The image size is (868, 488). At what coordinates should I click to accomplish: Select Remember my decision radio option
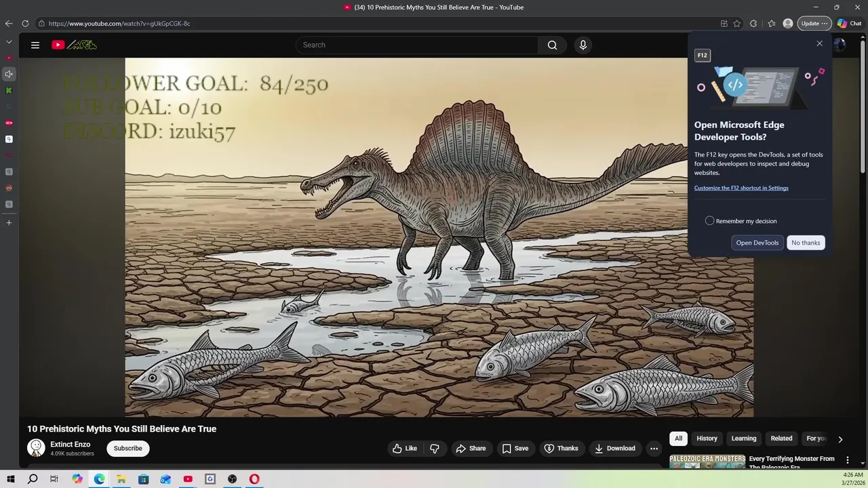point(709,221)
